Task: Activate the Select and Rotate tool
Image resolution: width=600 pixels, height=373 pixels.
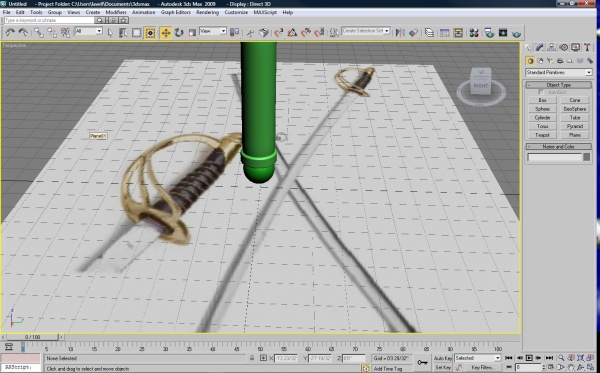Action: pyautogui.click(x=179, y=33)
